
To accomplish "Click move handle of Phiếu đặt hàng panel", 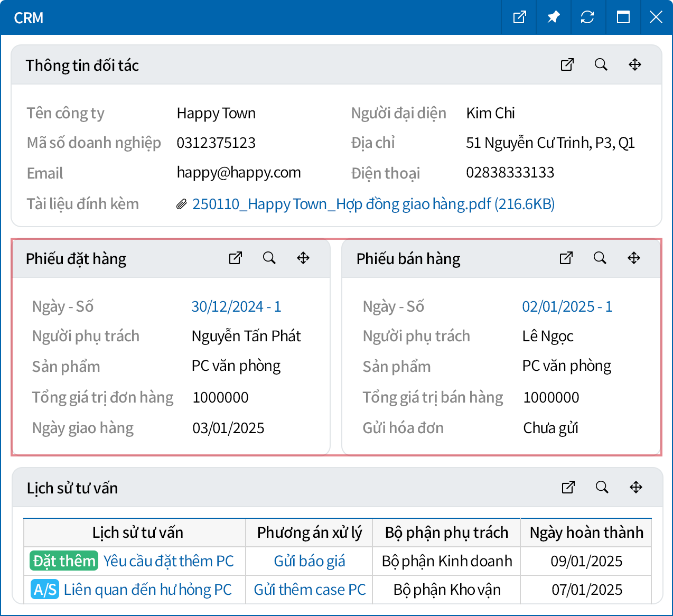I will (x=303, y=258).
